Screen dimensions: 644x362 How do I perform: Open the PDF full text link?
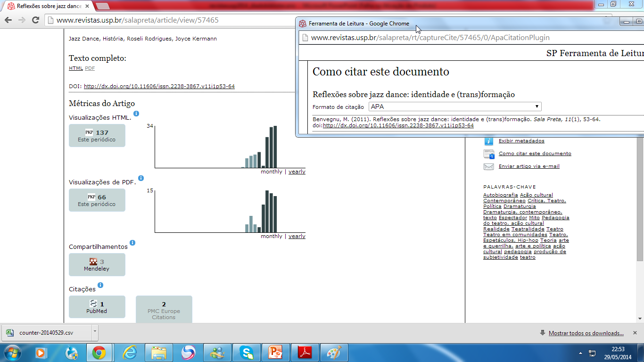pyautogui.click(x=90, y=68)
